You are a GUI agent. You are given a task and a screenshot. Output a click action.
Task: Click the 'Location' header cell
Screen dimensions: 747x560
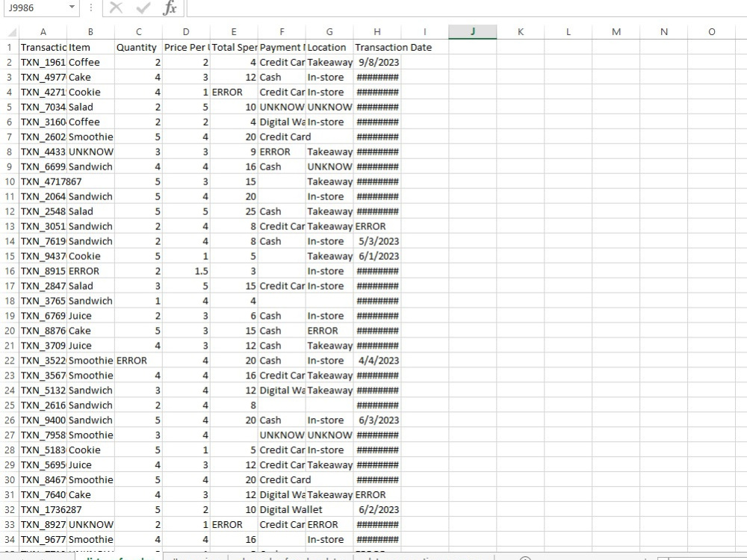329,47
